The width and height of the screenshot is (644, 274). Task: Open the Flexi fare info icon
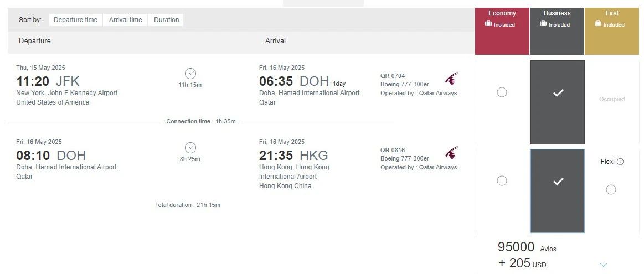tap(620, 162)
